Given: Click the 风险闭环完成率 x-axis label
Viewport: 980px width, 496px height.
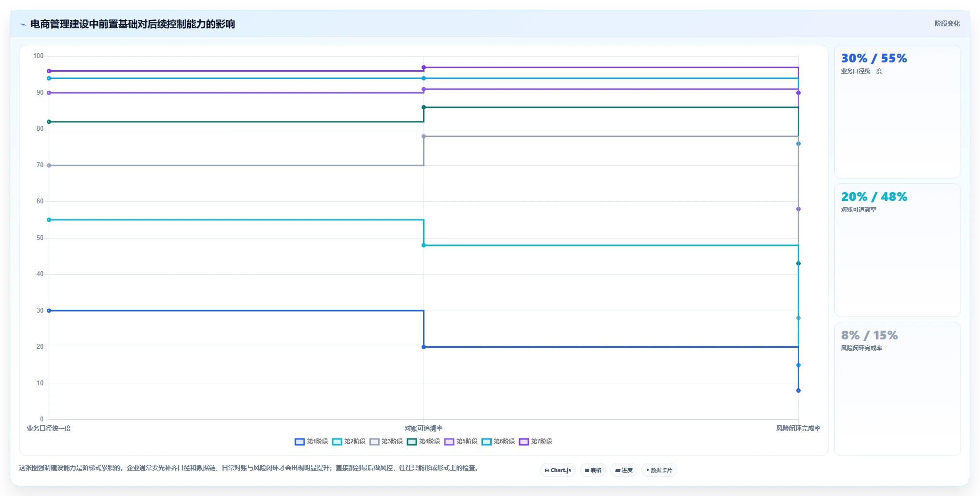Looking at the screenshot, I should click(798, 428).
